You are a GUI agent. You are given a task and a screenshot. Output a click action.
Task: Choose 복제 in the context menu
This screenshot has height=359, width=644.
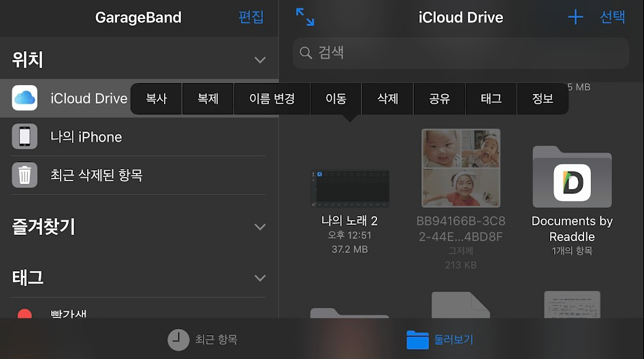pos(208,99)
